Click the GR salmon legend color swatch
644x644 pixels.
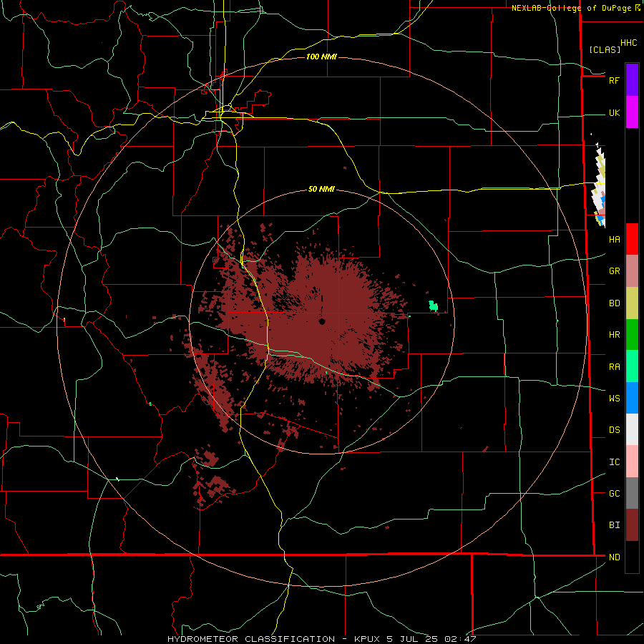[x=632, y=271]
